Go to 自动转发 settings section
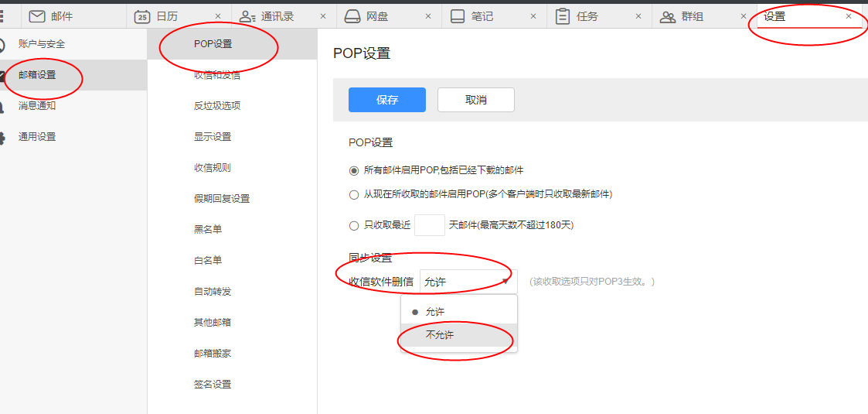 (x=213, y=292)
